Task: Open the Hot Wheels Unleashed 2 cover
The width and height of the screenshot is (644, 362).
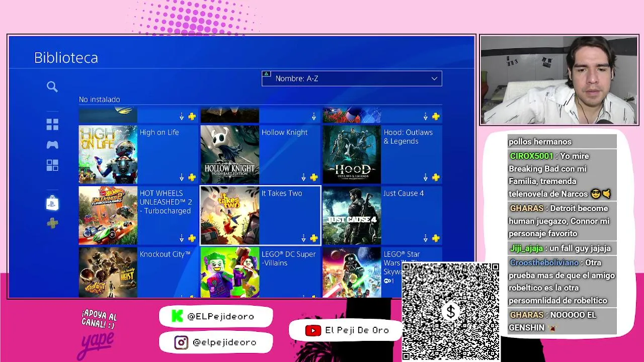Action: (108, 216)
